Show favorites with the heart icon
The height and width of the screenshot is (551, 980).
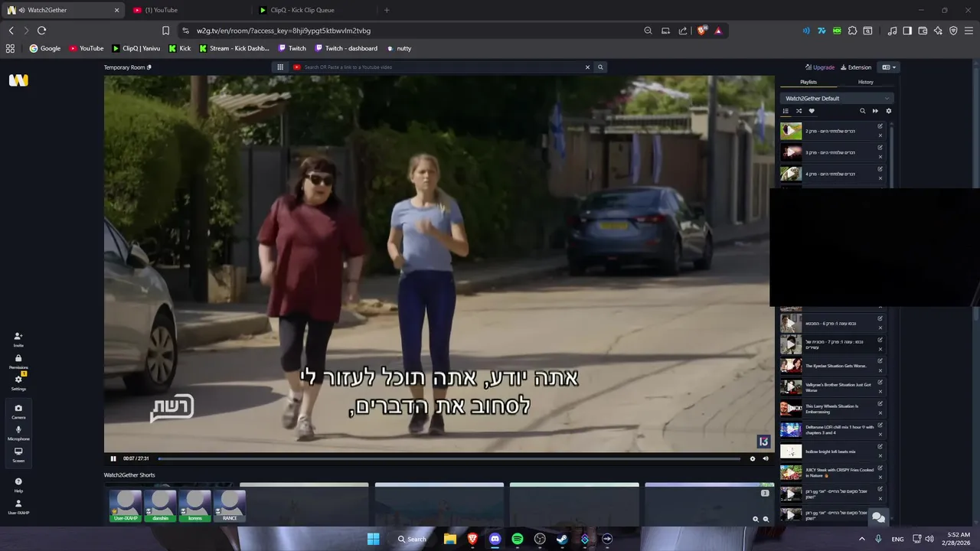pyautogui.click(x=812, y=111)
